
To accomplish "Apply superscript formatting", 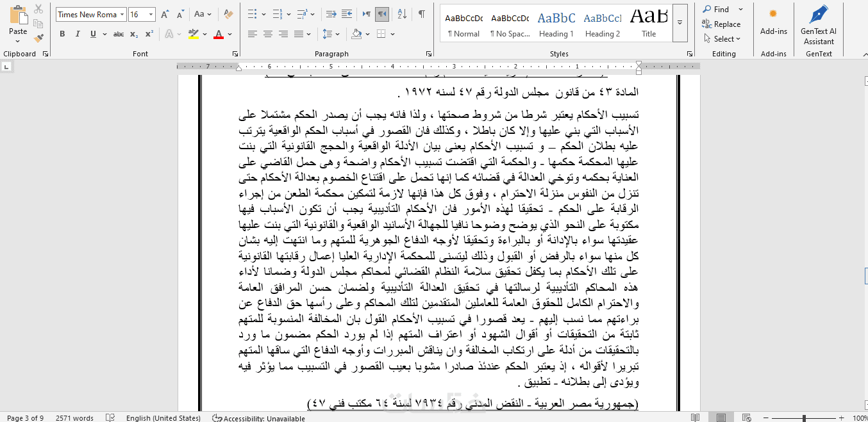I will click(149, 34).
